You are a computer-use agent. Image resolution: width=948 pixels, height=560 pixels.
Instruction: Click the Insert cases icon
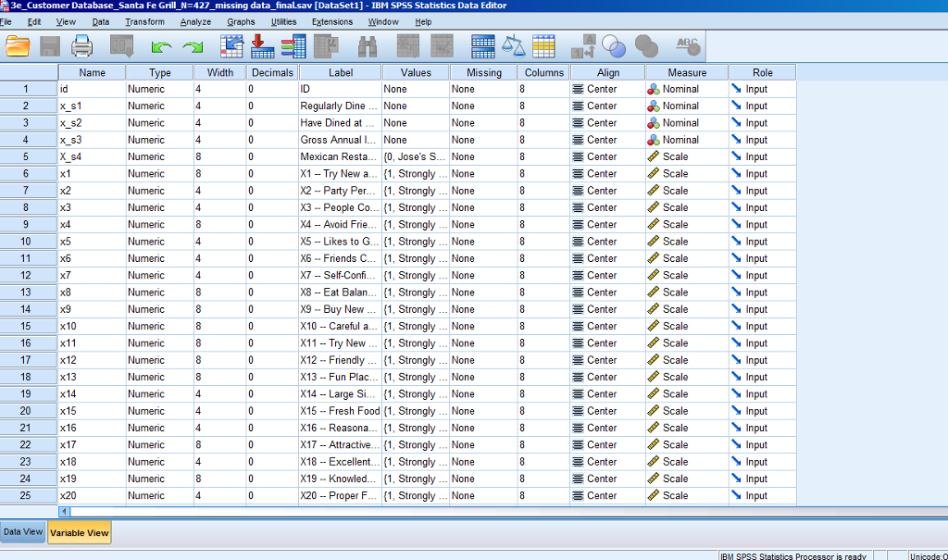click(408, 46)
